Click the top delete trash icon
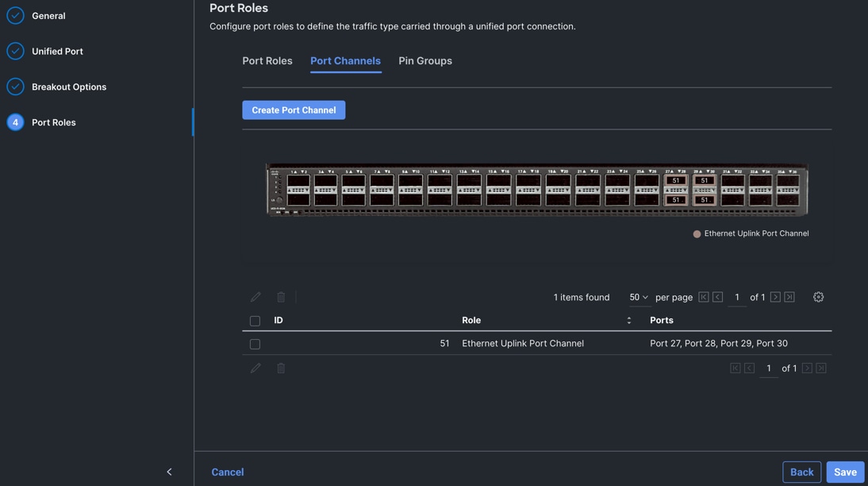This screenshot has width=868, height=486. coord(281,297)
